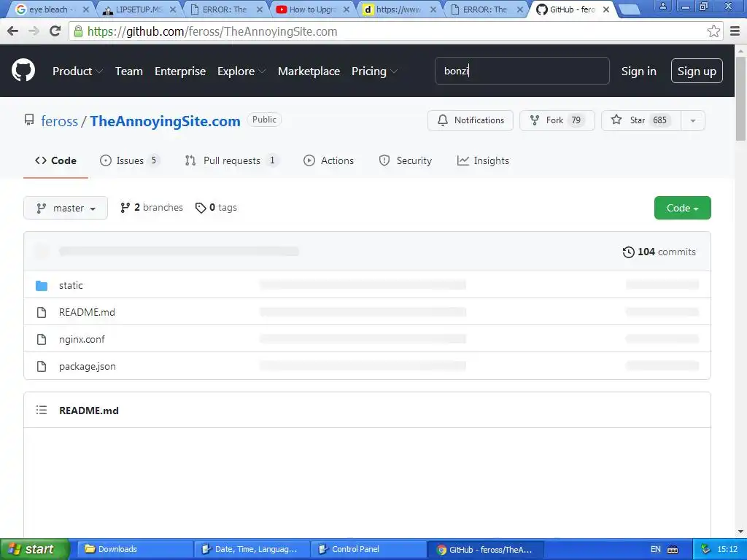This screenshot has width=747, height=560.
Task: Fork the repository with the Fork button
Action: [557, 120]
